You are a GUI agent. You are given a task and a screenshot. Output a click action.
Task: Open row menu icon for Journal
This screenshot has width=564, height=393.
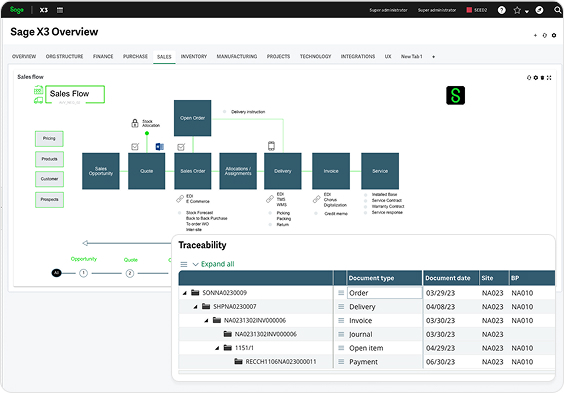click(341, 334)
